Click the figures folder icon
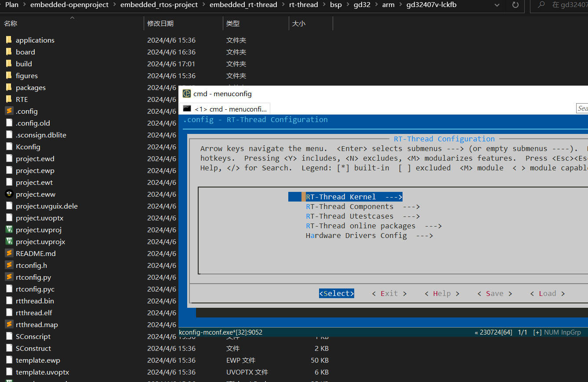Viewport: 588px width, 382px height. click(9, 76)
